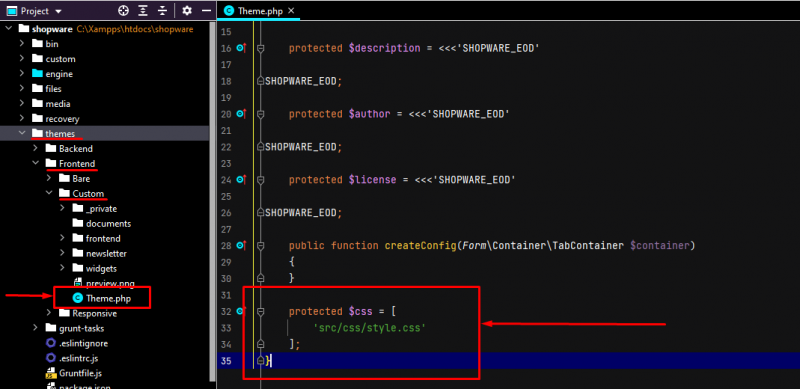Expand the media folder
This screenshot has height=389, width=800.
coord(21,104)
